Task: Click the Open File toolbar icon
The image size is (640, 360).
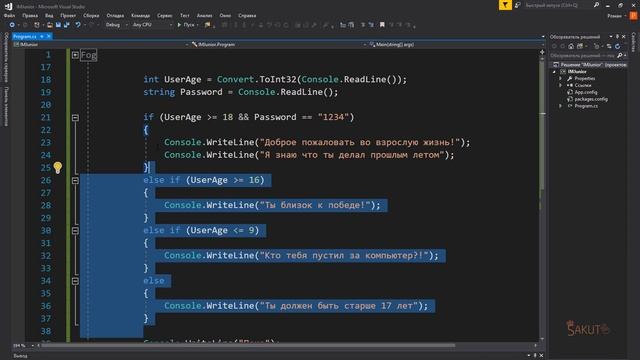Action: click(49, 25)
